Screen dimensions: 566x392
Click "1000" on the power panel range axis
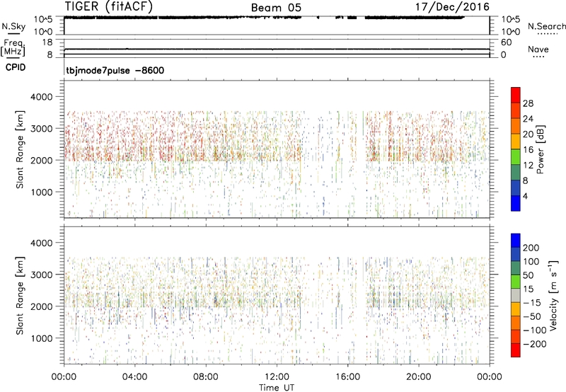tap(42, 192)
